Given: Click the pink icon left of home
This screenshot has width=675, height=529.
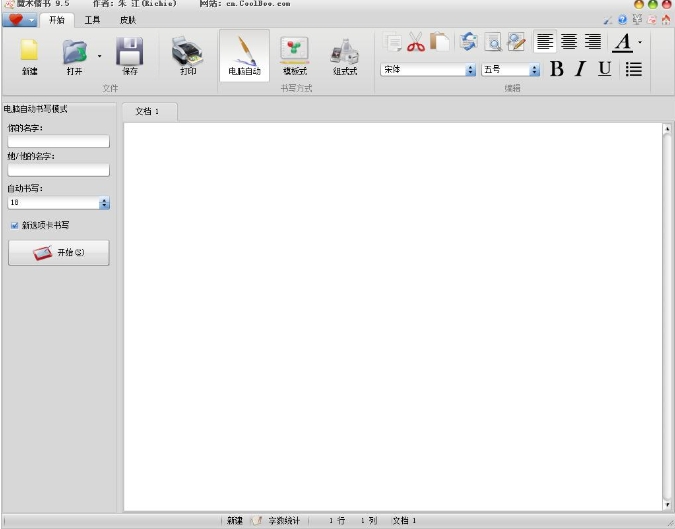Looking at the screenshot, I should click(652, 19).
